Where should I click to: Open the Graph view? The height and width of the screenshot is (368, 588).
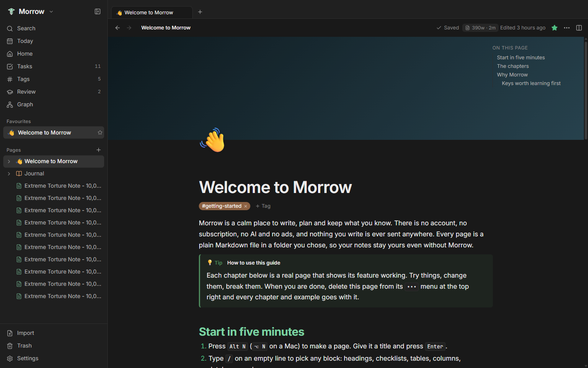pyautogui.click(x=53, y=104)
